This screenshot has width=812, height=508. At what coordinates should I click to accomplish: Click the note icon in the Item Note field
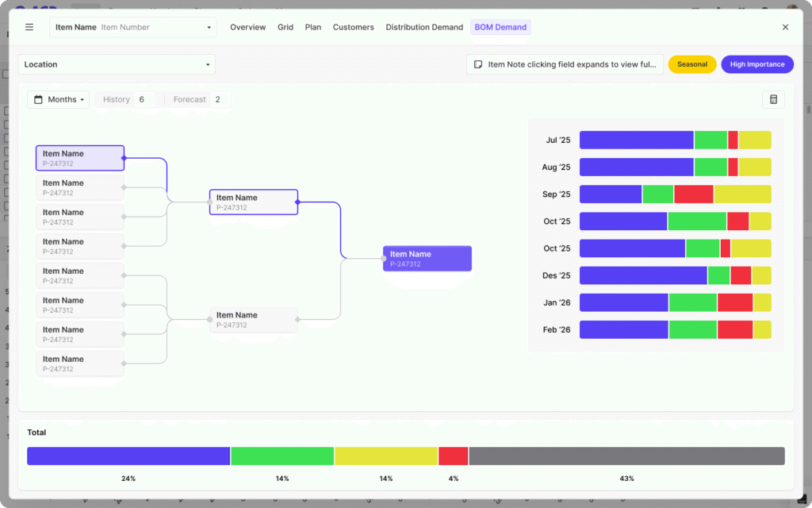tap(477, 64)
